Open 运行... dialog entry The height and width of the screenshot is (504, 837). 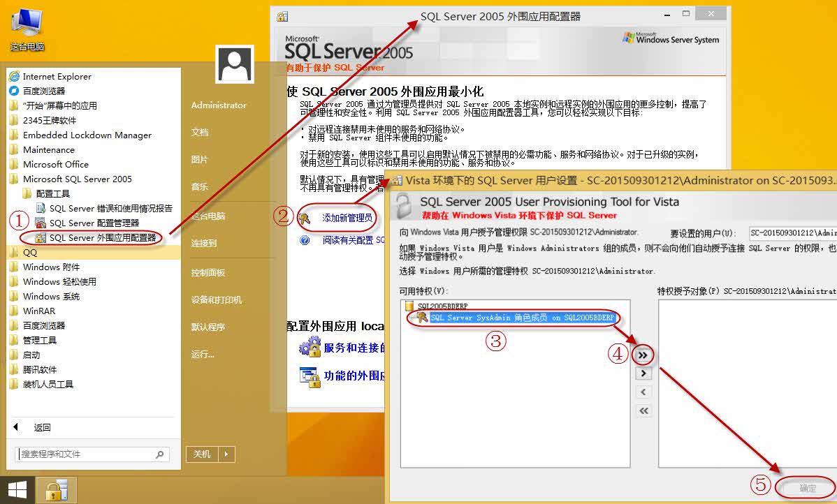click(203, 354)
